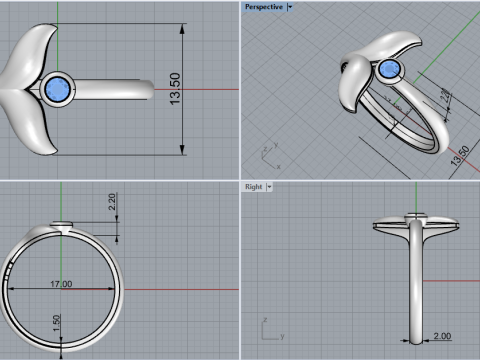
Task: Select the 13.50 dimension in Perspective view
Action: pyautogui.click(x=460, y=156)
